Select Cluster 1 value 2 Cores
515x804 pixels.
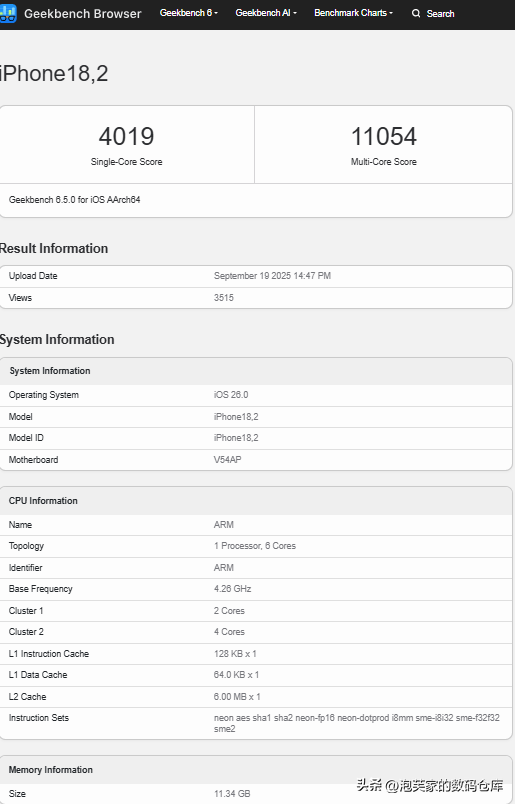coord(229,611)
